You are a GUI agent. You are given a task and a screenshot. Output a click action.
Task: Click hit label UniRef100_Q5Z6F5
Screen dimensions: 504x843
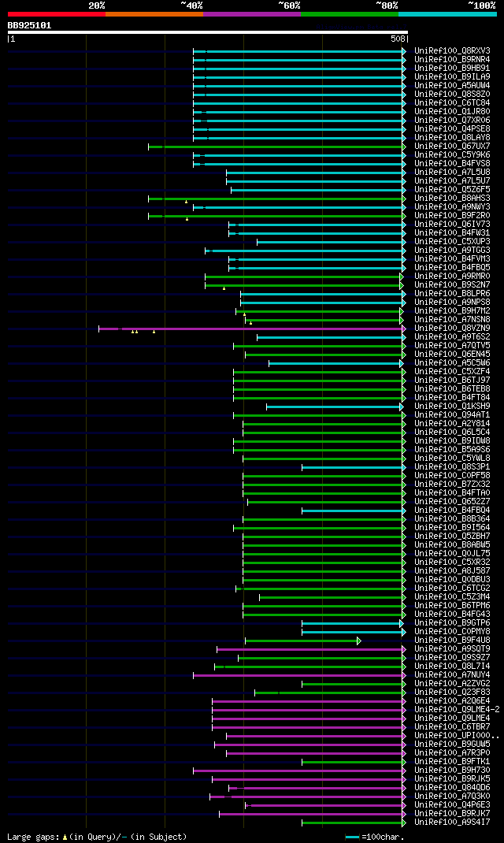452,190
